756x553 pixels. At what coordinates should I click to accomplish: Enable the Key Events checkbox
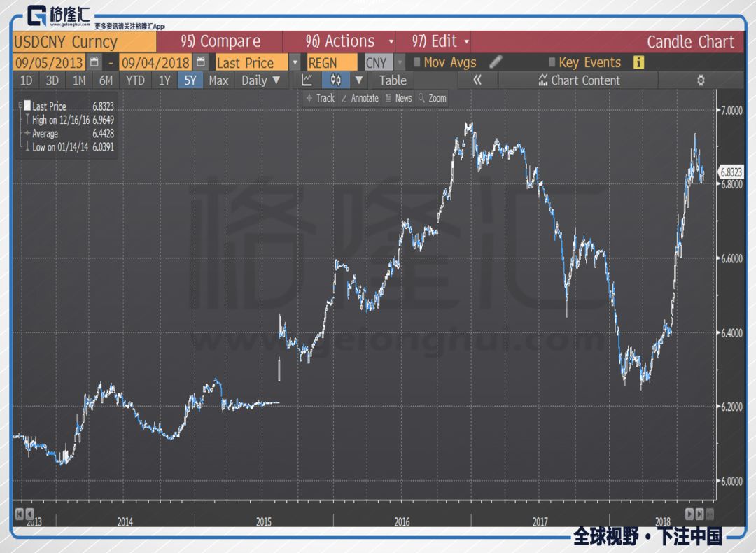(552, 62)
